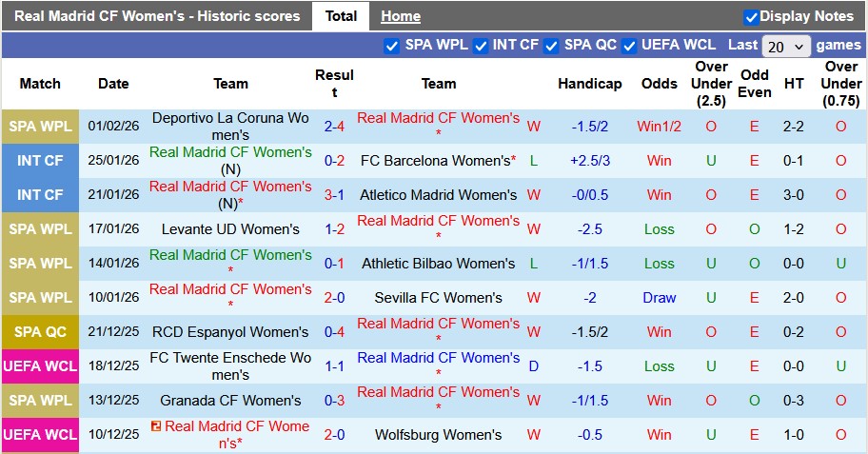Viewport: 868px width, 454px height.
Task: Toggle the SPA WPL filter checkbox
Action: tap(391, 46)
